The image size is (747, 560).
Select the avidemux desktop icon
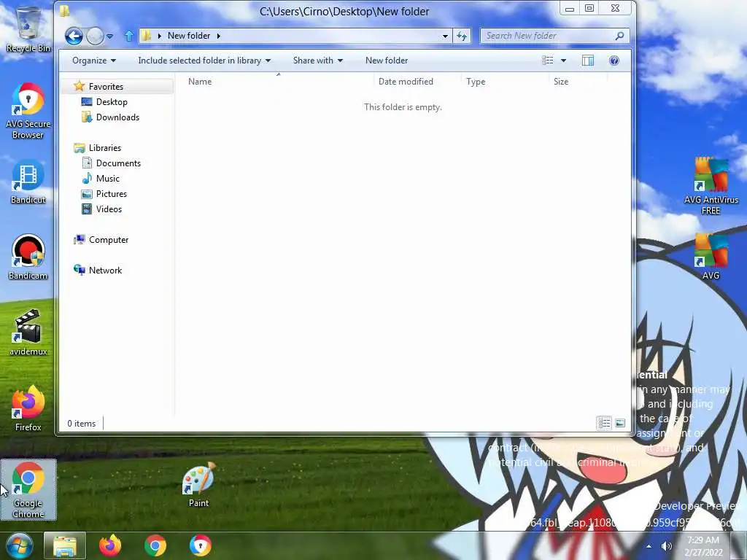point(28,333)
